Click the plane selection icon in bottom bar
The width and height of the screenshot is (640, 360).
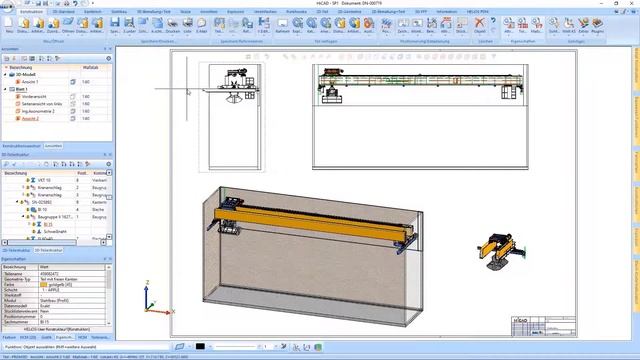coord(180,347)
